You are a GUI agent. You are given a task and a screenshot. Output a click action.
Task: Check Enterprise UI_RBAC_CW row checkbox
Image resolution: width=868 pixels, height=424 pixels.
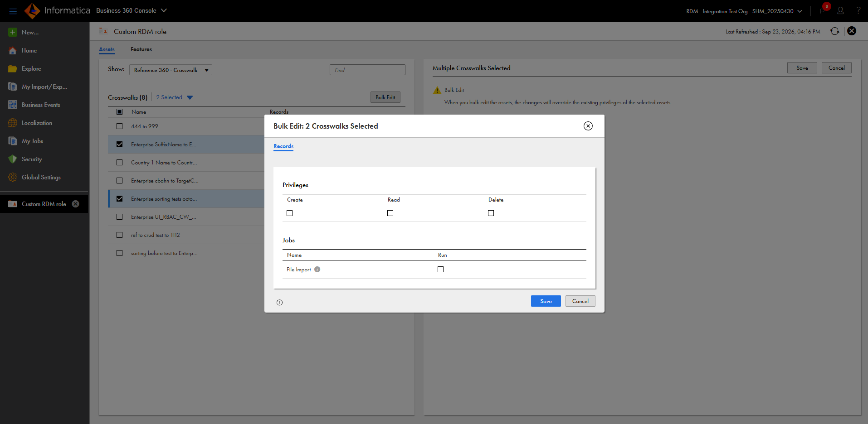(120, 217)
